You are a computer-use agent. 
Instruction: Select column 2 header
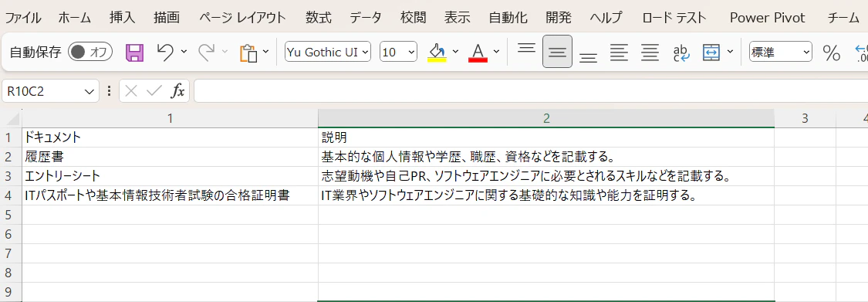coord(545,118)
